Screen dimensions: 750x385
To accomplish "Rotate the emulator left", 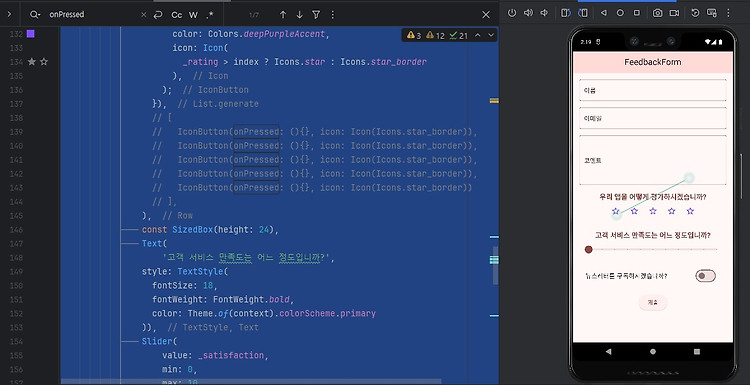I will point(566,13).
